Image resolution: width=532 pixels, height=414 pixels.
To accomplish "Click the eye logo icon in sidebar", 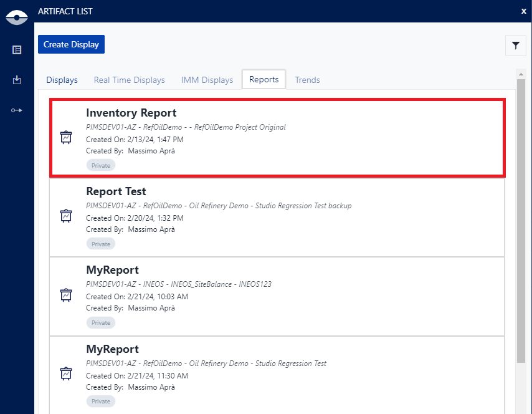I will [17, 17].
